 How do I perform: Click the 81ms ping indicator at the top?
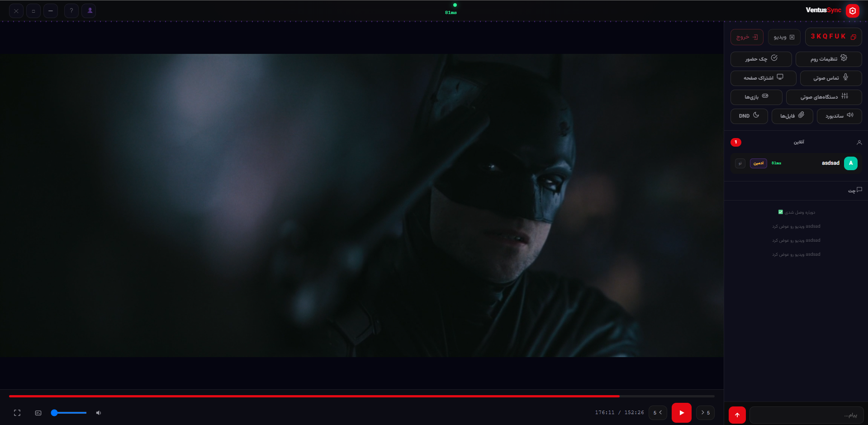pos(451,13)
